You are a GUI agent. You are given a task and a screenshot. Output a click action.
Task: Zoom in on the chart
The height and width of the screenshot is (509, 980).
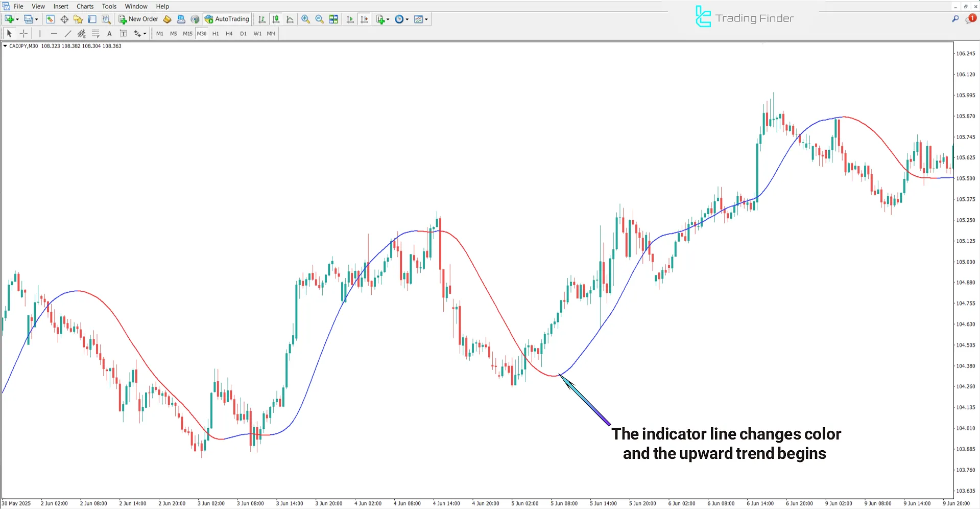[305, 19]
